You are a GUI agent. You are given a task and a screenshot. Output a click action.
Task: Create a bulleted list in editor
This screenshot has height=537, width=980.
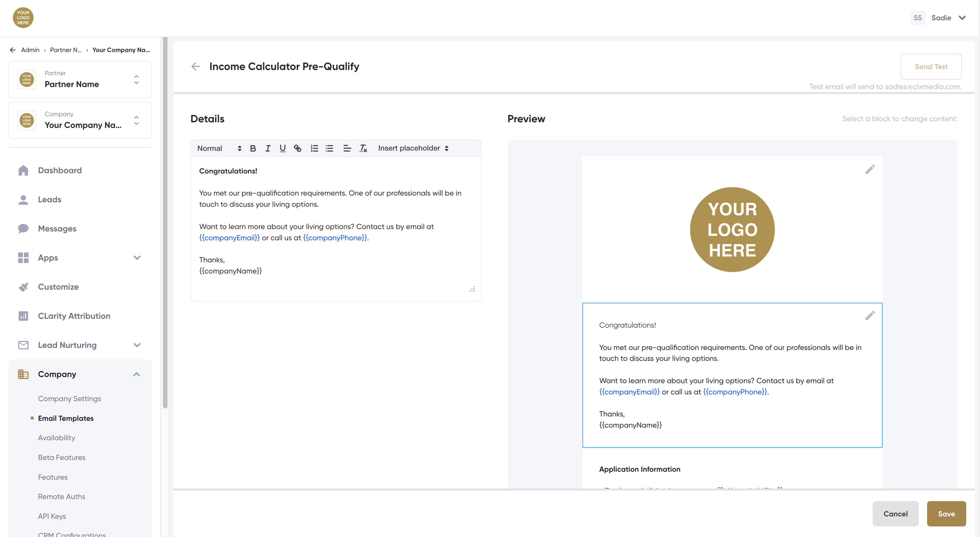(x=330, y=149)
